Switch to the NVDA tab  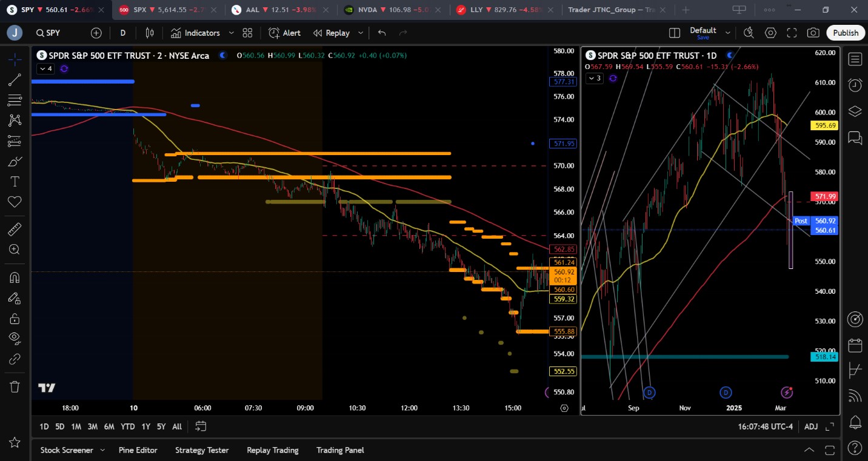(393, 10)
